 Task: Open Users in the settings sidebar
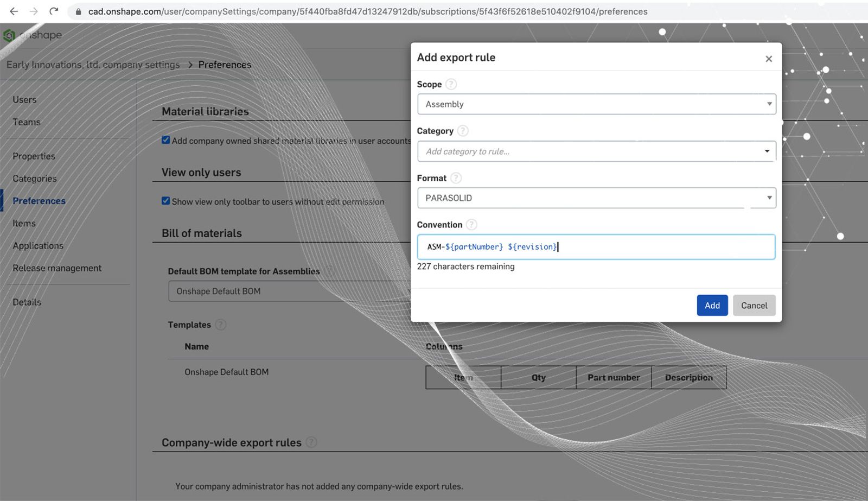24,100
